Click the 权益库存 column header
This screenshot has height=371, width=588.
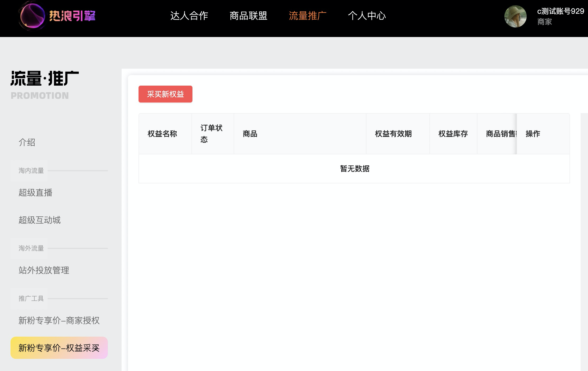(x=453, y=134)
